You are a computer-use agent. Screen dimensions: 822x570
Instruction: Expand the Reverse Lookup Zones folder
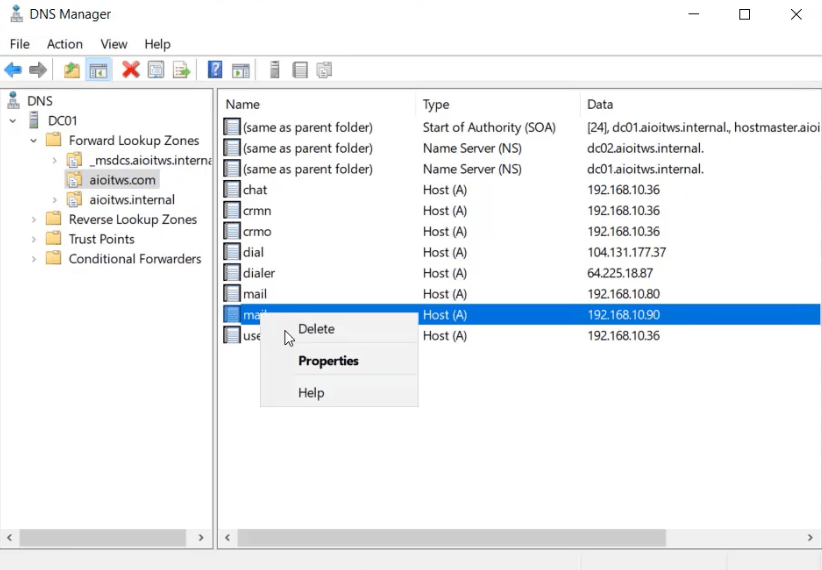tap(33, 220)
